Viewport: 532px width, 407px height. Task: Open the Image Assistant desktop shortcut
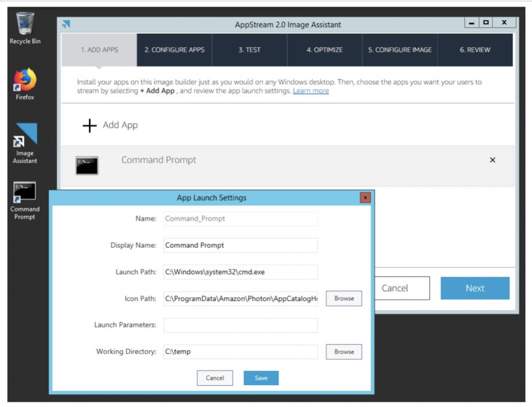(x=25, y=143)
